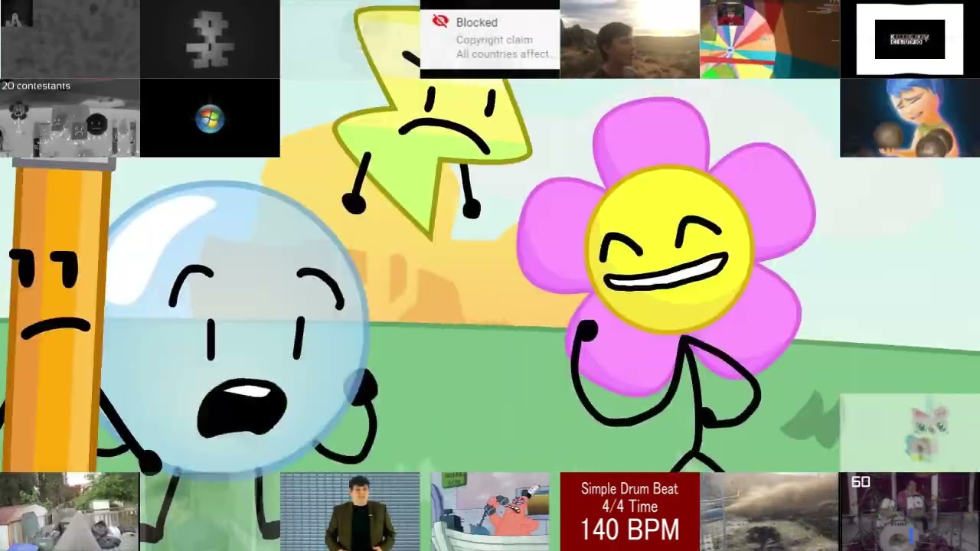Open the grainy gray thumbnail above 20 contestants

70,39
